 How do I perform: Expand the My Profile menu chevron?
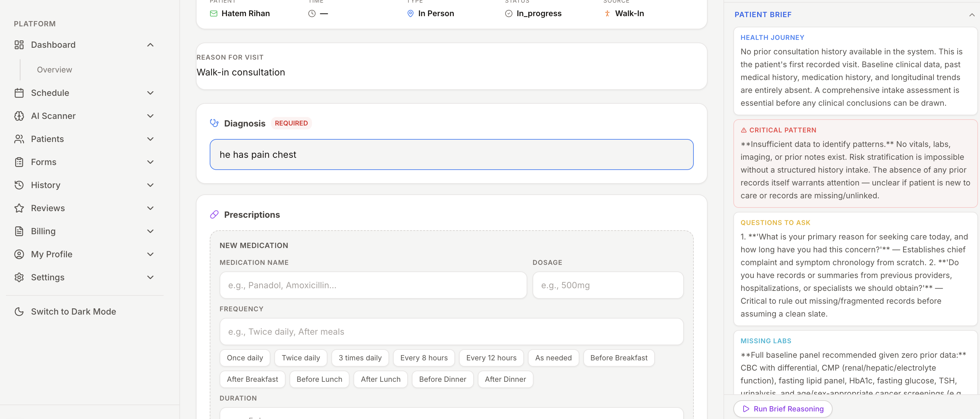[x=150, y=254]
